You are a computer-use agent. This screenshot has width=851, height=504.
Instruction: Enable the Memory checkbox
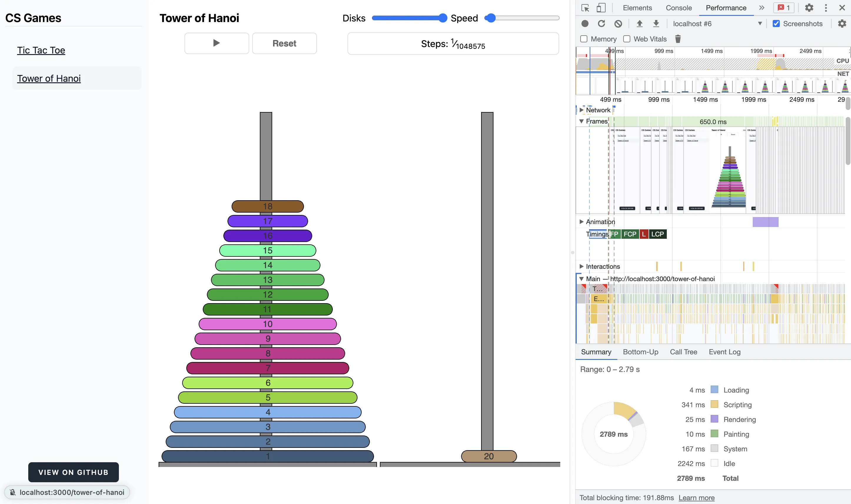point(584,39)
